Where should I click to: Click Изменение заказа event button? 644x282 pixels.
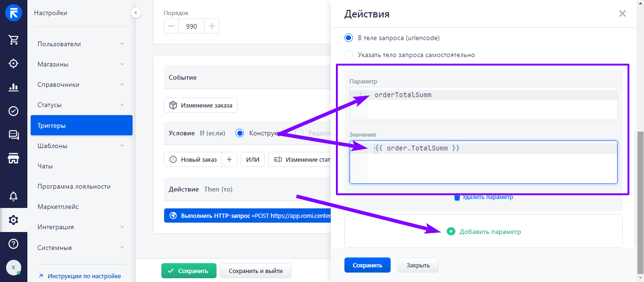201,105
